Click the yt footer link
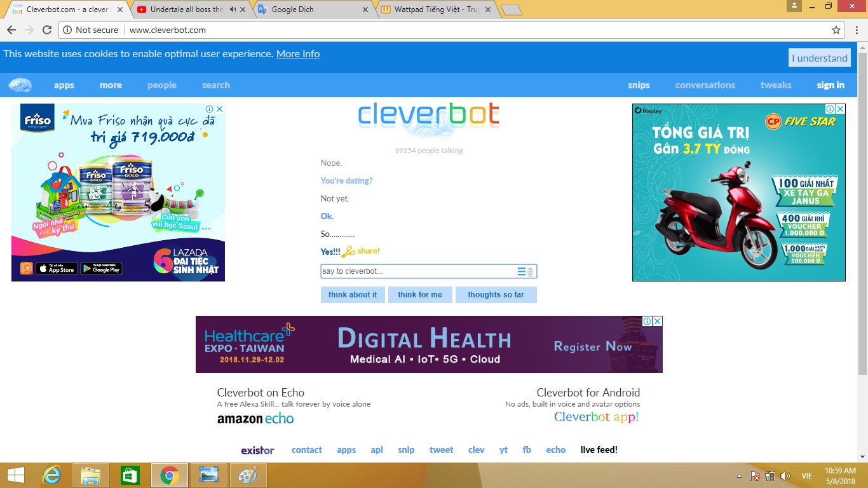The image size is (868, 488). pos(503,450)
